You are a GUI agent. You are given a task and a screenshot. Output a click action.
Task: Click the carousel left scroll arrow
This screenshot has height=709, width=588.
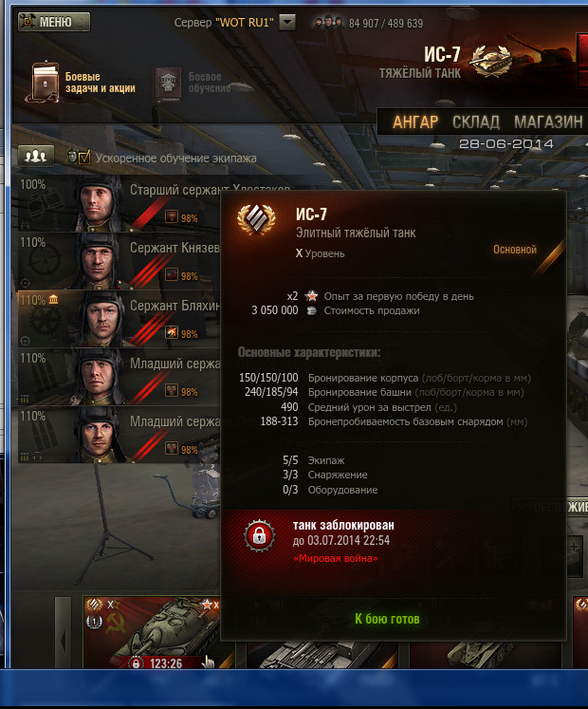click(64, 633)
